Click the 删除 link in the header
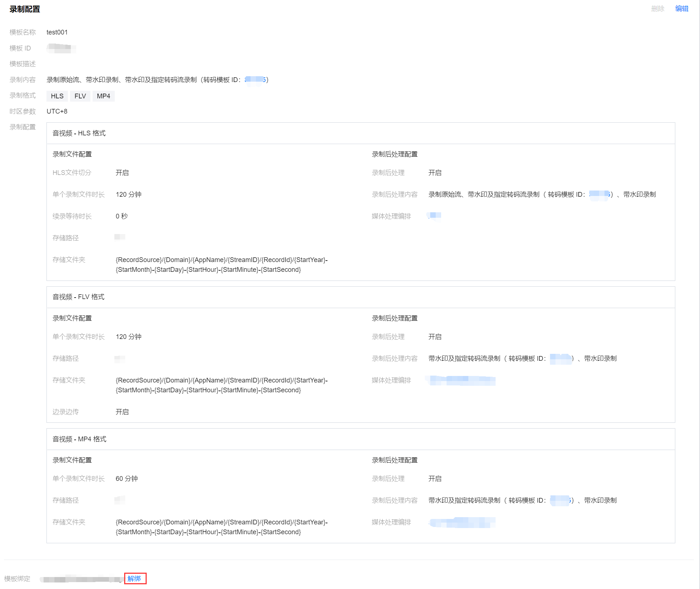 658,9
